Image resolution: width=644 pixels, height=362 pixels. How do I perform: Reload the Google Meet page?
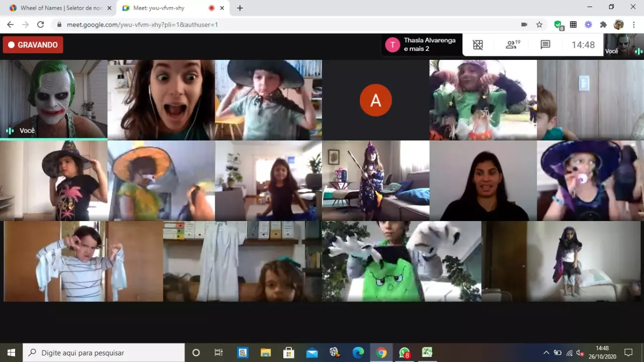(x=41, y=24)
